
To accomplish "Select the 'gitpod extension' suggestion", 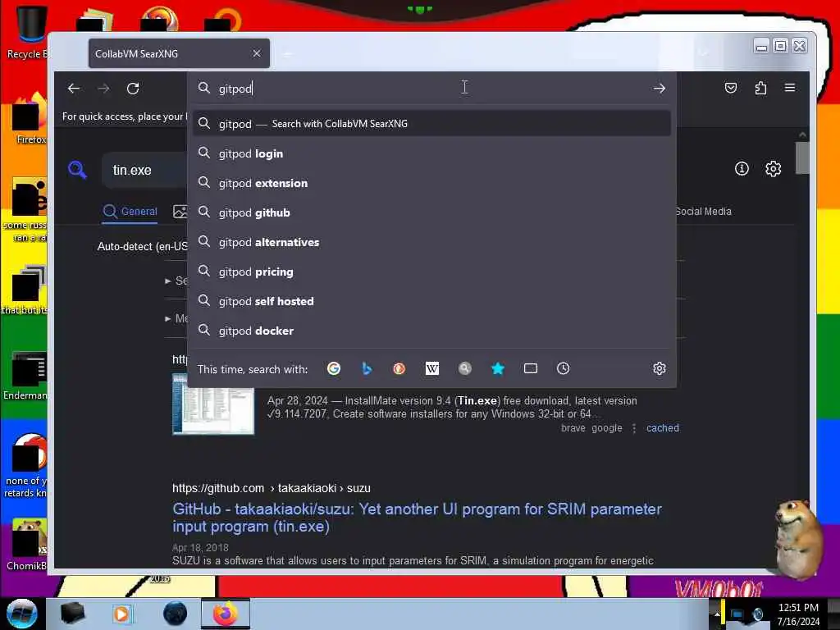I will 431,183.
